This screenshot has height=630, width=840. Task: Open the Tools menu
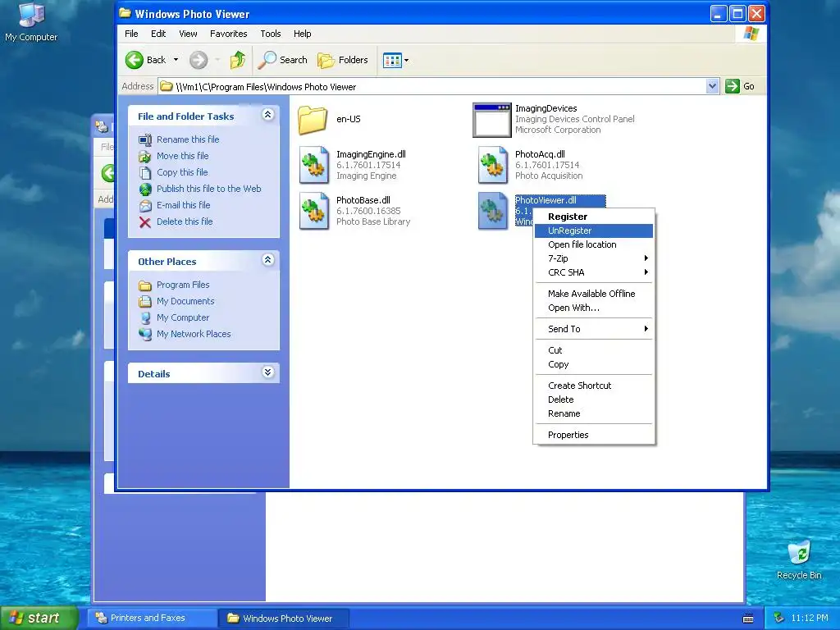pyautogui.click(x=271, y=34)
